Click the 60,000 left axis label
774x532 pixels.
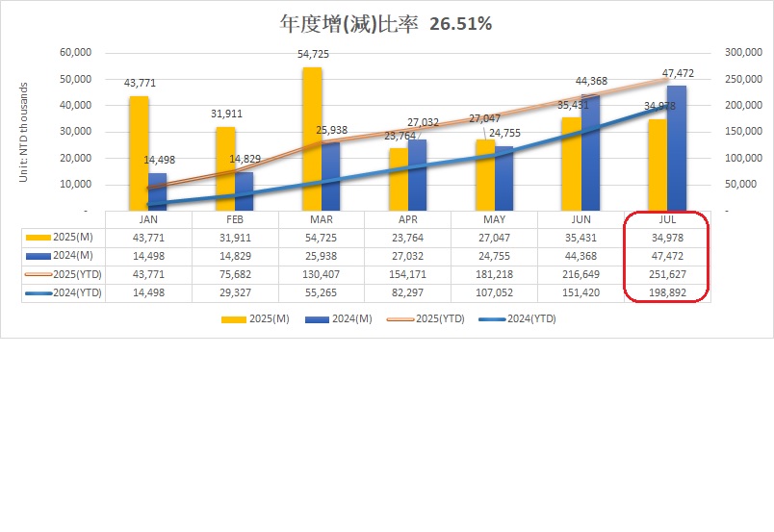(75, 52)
